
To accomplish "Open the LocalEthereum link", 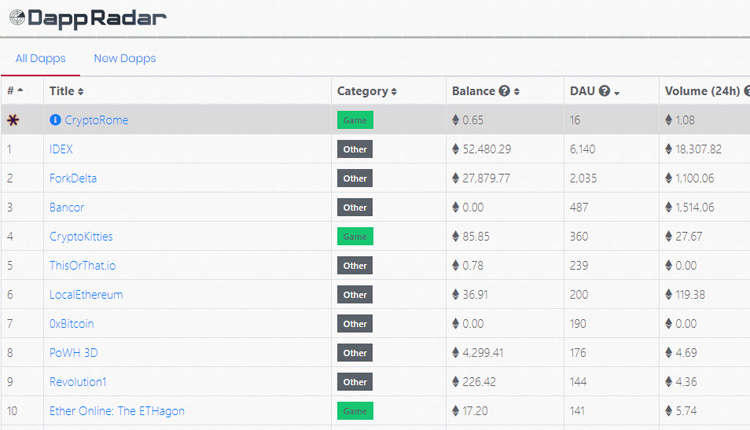I will coord(86,295).
